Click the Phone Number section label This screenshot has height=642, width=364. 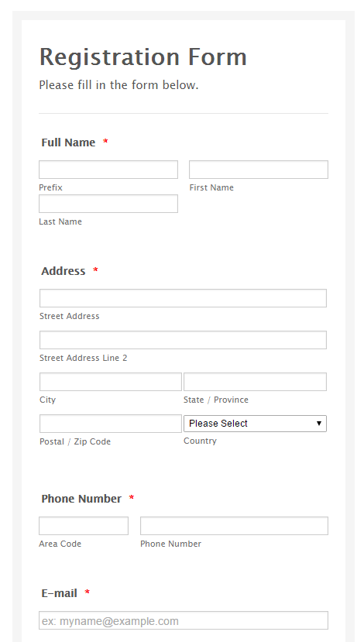point(81,499)
